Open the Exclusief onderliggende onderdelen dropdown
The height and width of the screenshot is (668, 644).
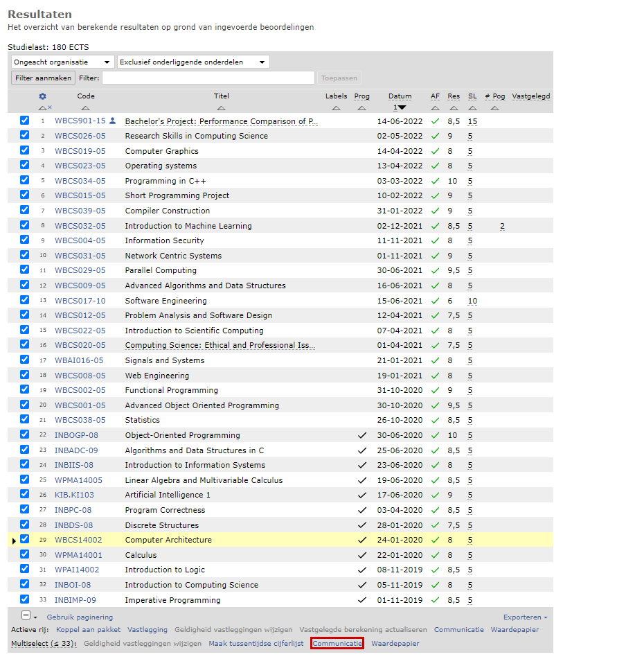(192, 61)
